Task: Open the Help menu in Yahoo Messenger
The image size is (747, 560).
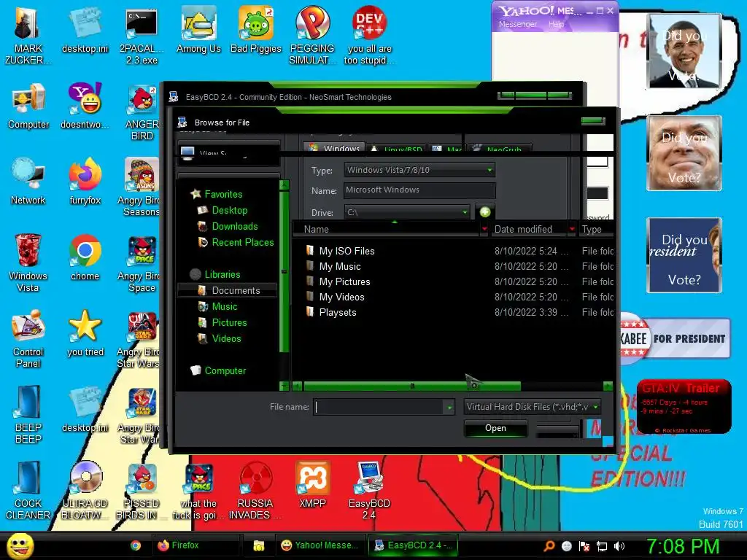Action: (x=556, y=24)
